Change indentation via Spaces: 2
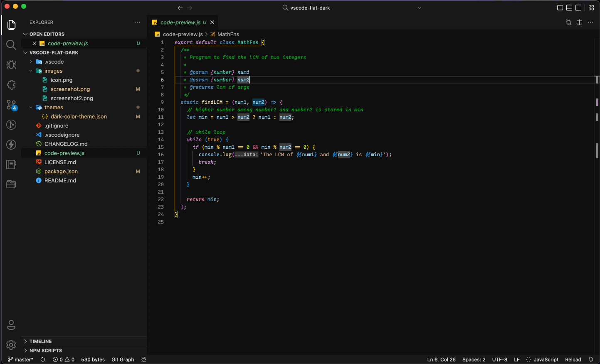Screen dimensions: 600x364 474,359
